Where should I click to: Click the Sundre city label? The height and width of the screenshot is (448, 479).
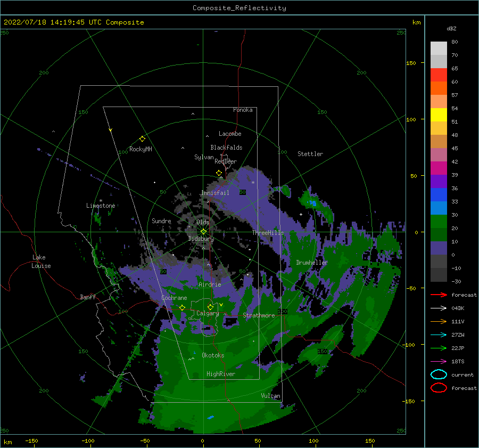coord(161,221)
